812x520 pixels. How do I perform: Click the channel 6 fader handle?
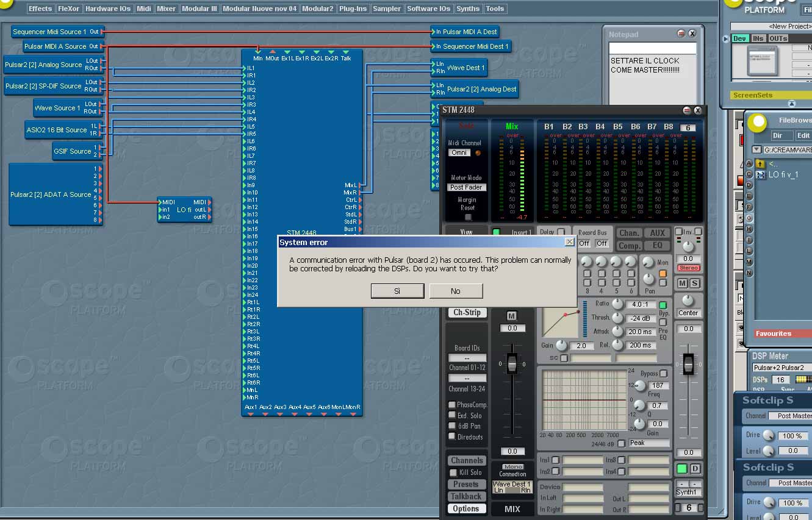coord(688,364)
